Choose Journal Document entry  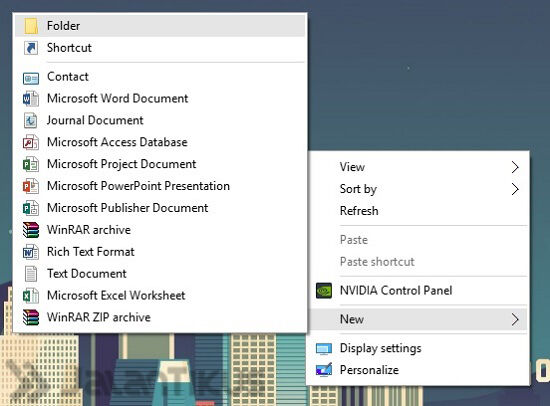[160, 120]
